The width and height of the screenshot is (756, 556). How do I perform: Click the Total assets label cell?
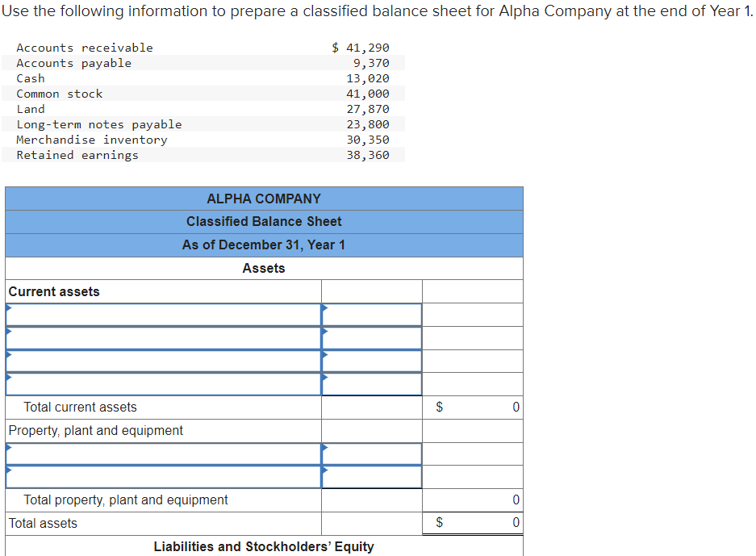pos(164,523)
